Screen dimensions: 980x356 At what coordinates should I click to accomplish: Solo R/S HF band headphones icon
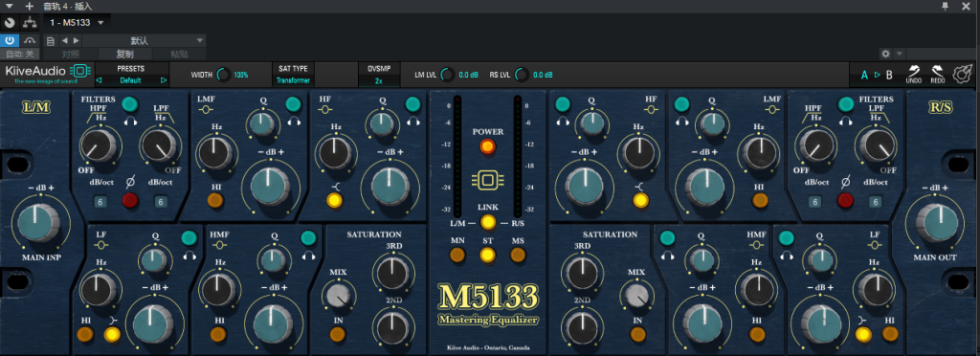coord(563,122)
